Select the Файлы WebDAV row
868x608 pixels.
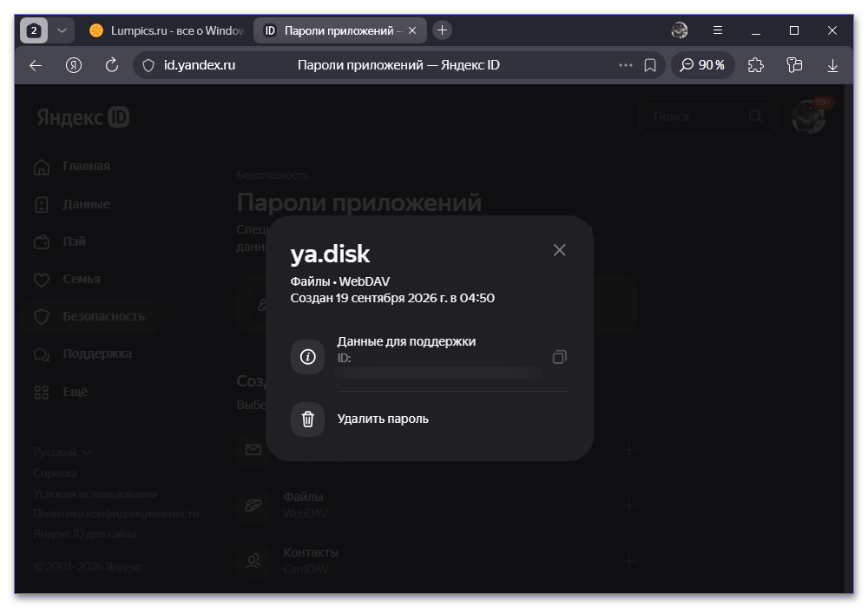pos(437,505)
